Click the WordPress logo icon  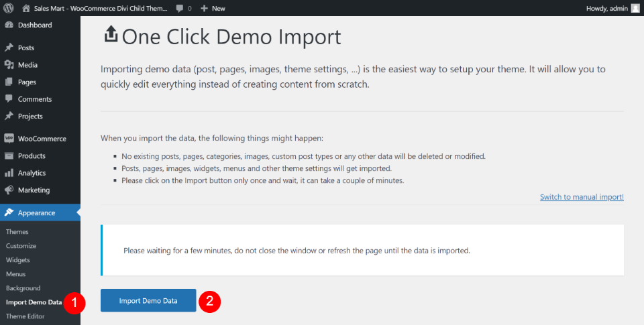[x=9, y=8]
